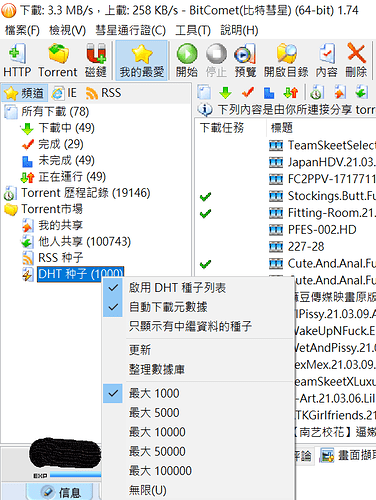Switch to the RSS tab
376x500 pixels.
coord(103,93)
